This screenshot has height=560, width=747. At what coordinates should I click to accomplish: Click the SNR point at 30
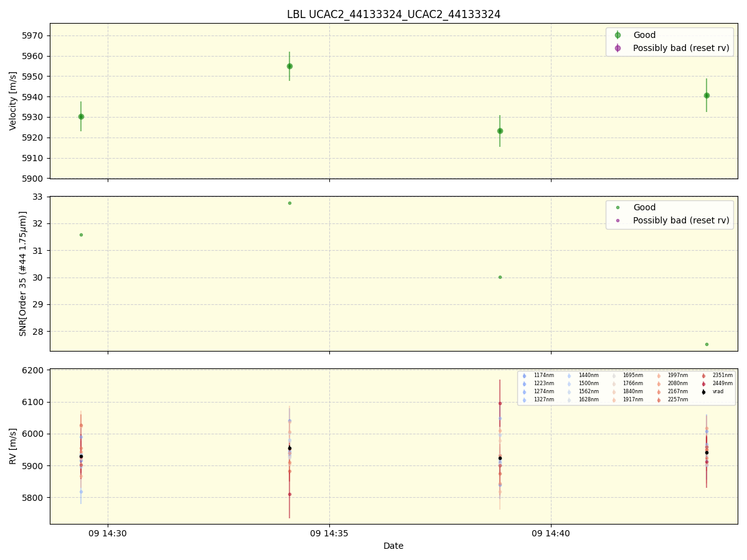500,277
